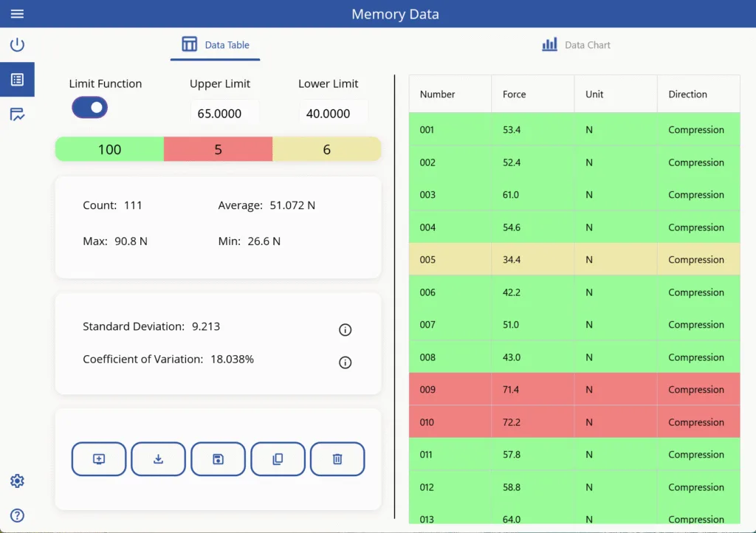Edit the Lower Limit value field

(x=329, y=114)
